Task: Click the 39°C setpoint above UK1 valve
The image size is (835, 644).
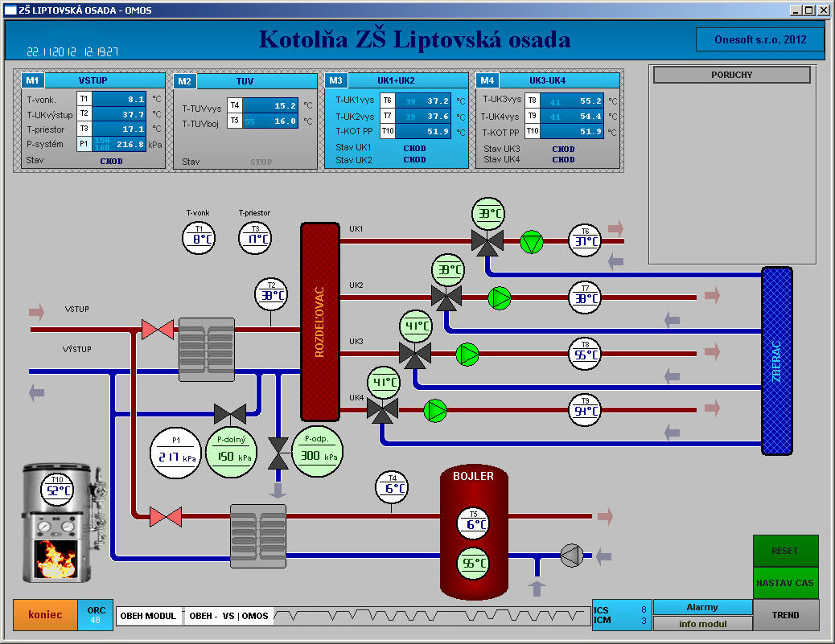Action: pyautogui.click(x=488, y=213)
